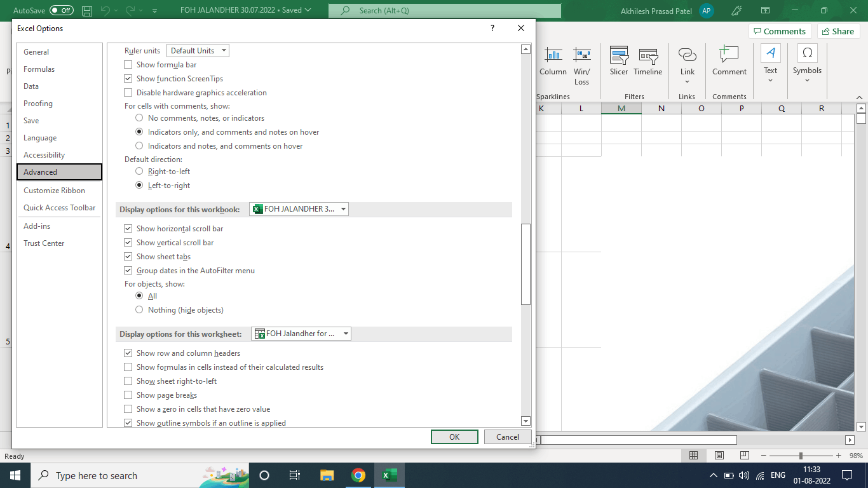Click the zoom out minus icon
This screenshot has width=868, height=488.
click(x=764, y=456)
